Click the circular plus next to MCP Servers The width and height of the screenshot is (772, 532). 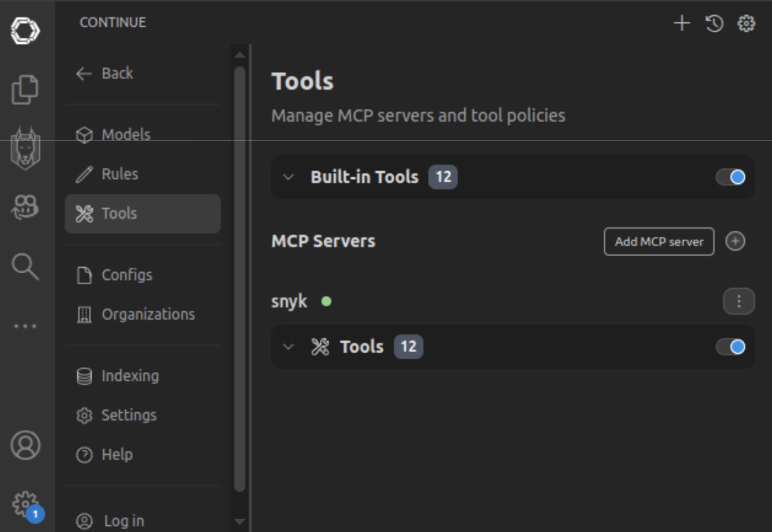pos(735,241)
